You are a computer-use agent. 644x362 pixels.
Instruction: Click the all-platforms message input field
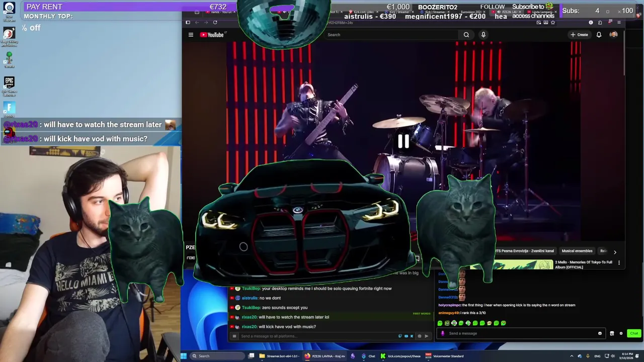(x=317, y=336)
